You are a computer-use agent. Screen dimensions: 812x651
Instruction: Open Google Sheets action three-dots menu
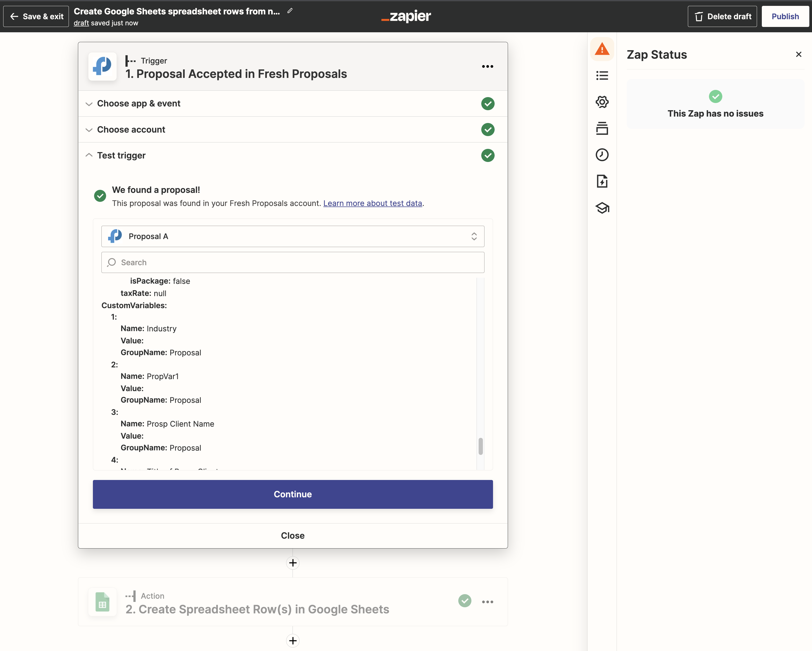(487, 602)
